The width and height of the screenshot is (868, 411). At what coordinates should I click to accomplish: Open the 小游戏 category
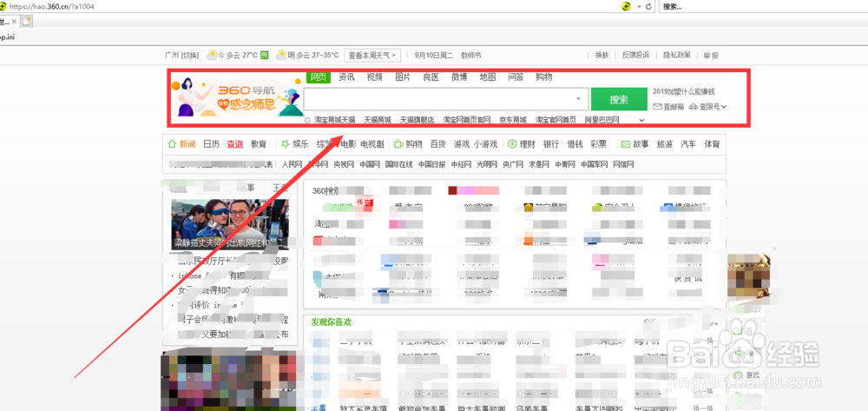[x=485, y=144]
